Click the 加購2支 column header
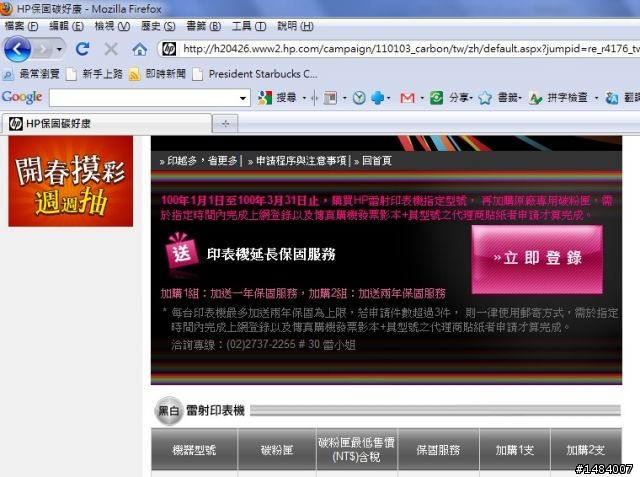Image resolution: width=640 pixels, height=477 pixels. tap(586, 450)
